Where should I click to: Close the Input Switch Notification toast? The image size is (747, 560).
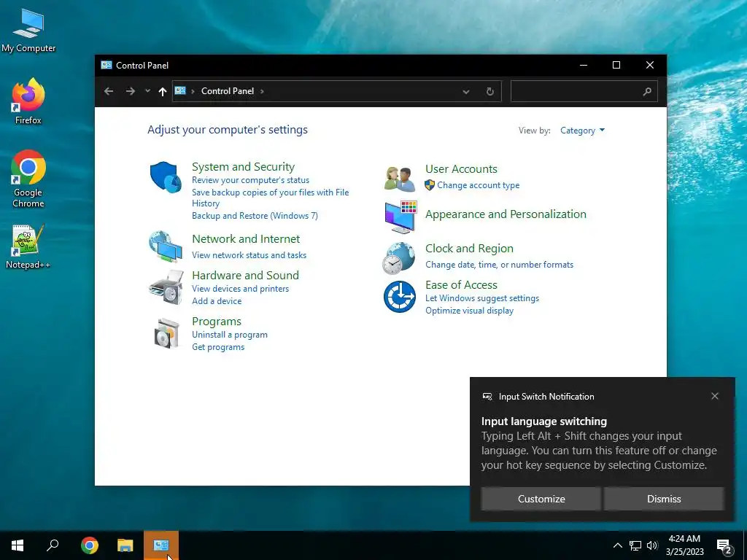715,396
